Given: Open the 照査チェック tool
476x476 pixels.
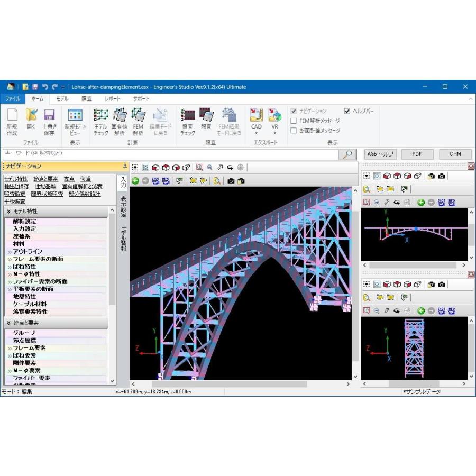Looking at the screenshot, I should (x=188, y=122).
